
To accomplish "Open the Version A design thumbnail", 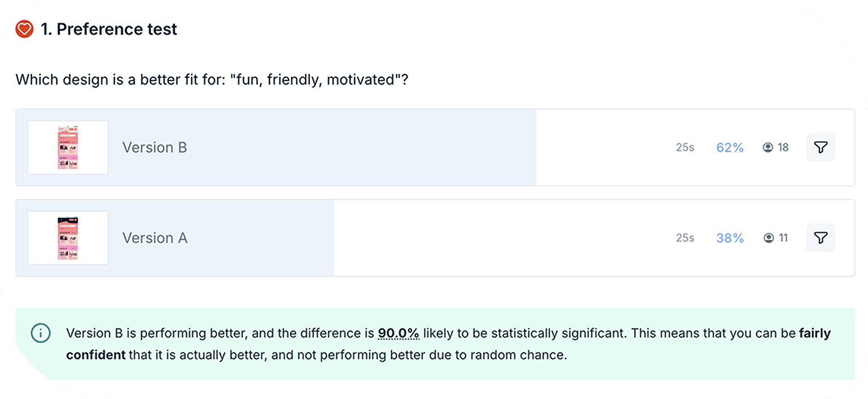I will 68,238.
